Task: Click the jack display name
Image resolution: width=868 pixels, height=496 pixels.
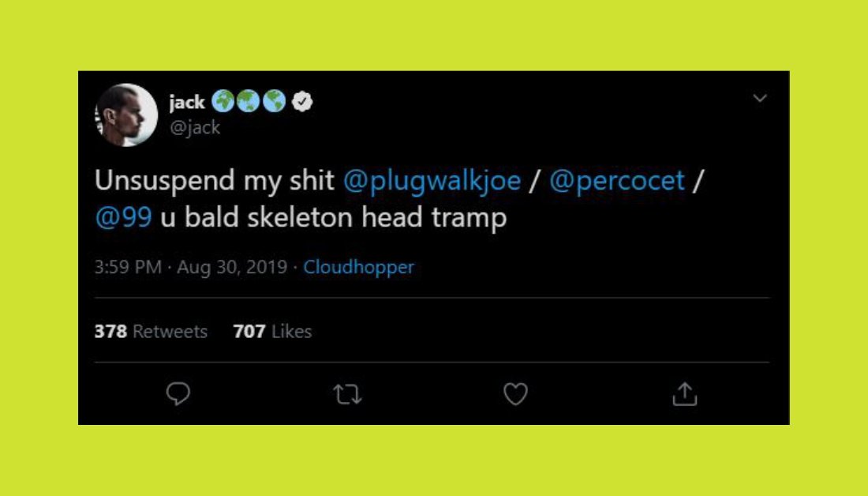Action: coord(187,102)
